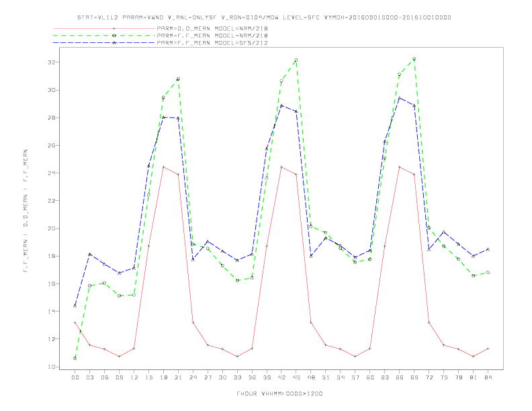Click x-axis forecast hour label 09
This screenshot has width=532, height=411.
click(119, 377)
